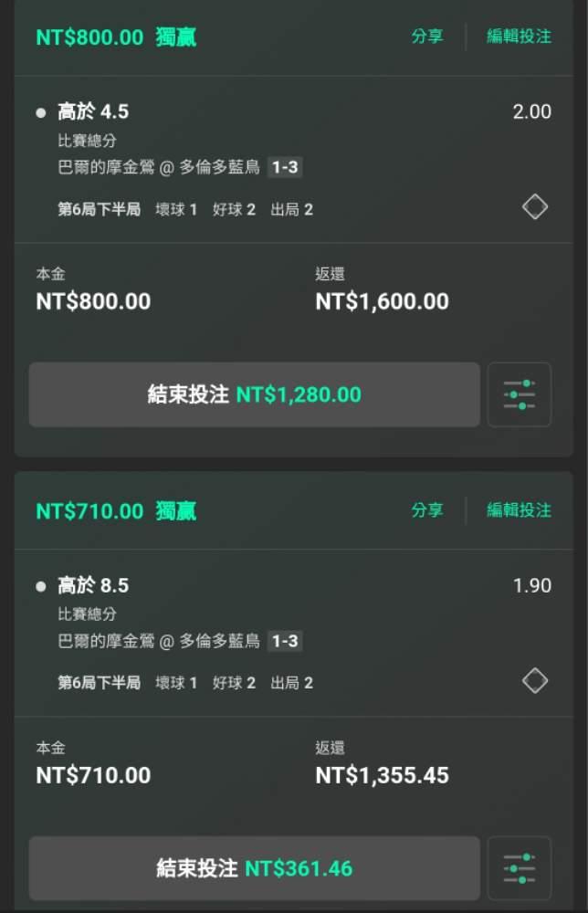Tap diamond icon in the 高於 4.5 bet
This screenshot has height=913, width=588.
535,207
